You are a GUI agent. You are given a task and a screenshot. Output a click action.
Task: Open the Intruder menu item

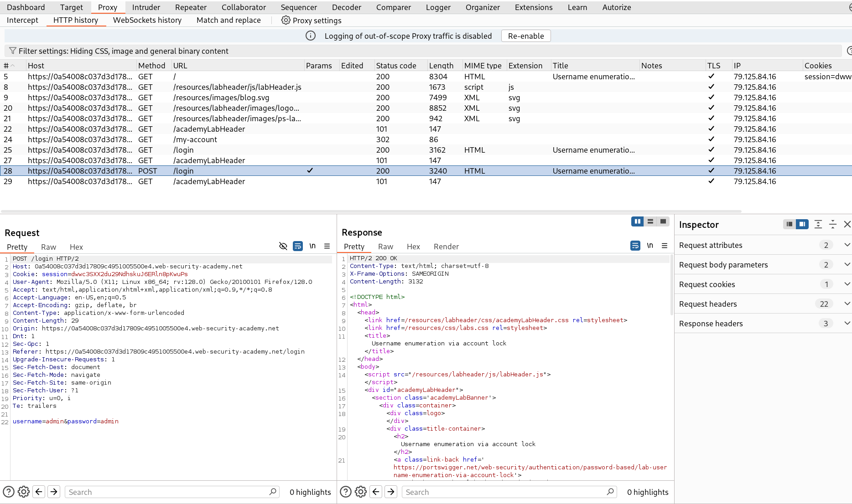tap(146, 7)
